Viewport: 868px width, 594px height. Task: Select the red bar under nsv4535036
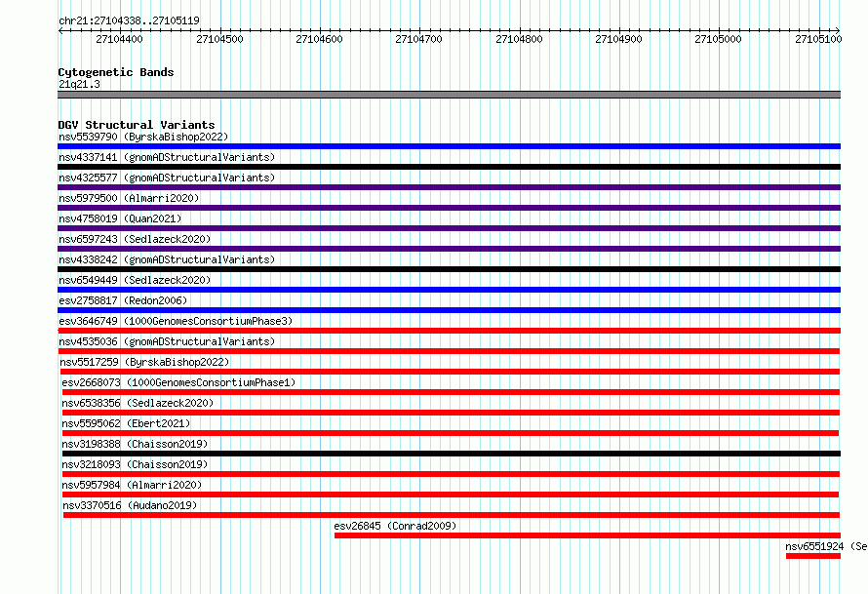449,351
